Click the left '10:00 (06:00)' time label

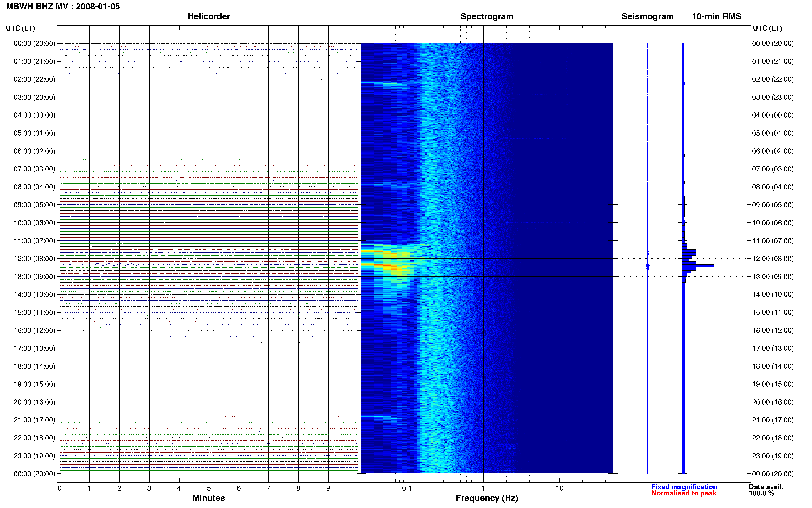pyautogui.click(x=34, y=223)
